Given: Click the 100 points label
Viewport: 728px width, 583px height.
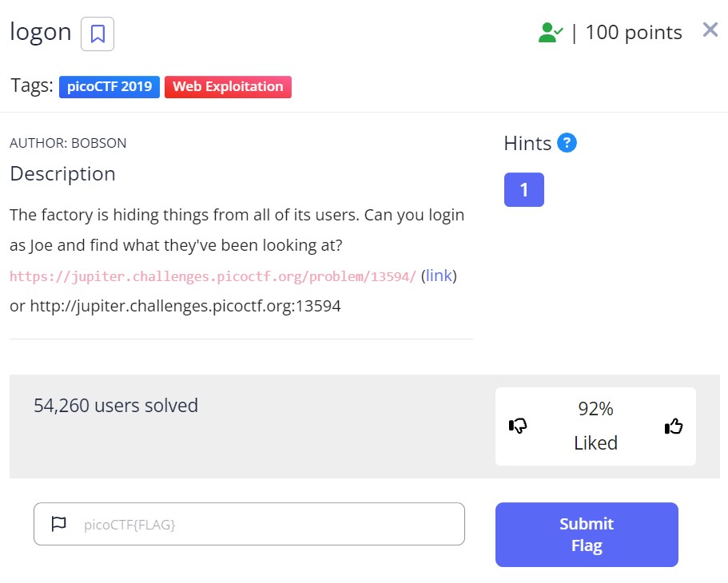Looking at the screenshot, I should coord(633,33).
